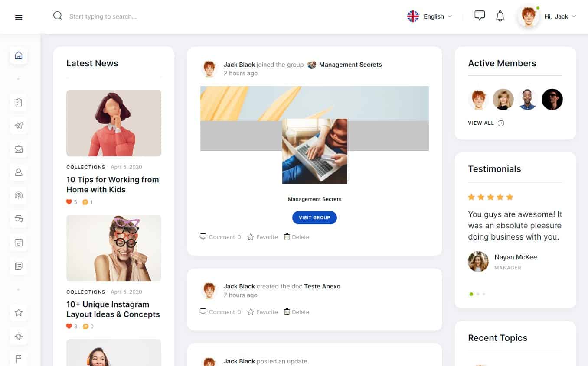
Task: Open the forum chat sidebar icon
Action: tap(19, 219)
